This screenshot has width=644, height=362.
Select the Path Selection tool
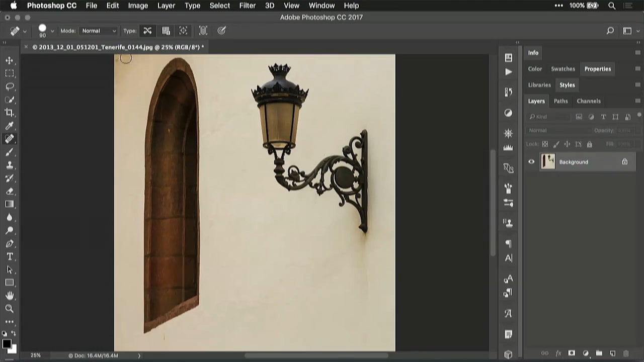(x=10, y=269)
